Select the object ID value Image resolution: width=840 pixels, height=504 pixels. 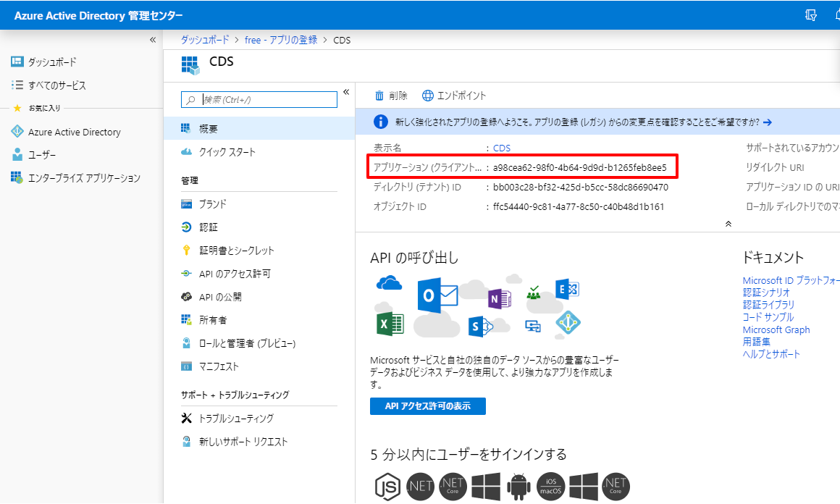click(x=579, y=207)
